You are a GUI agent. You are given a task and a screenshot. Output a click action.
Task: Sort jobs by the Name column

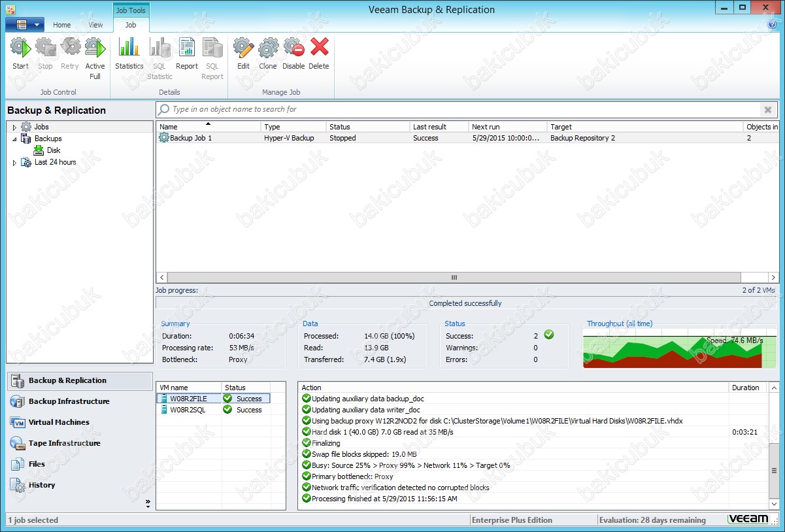(209, 127)
